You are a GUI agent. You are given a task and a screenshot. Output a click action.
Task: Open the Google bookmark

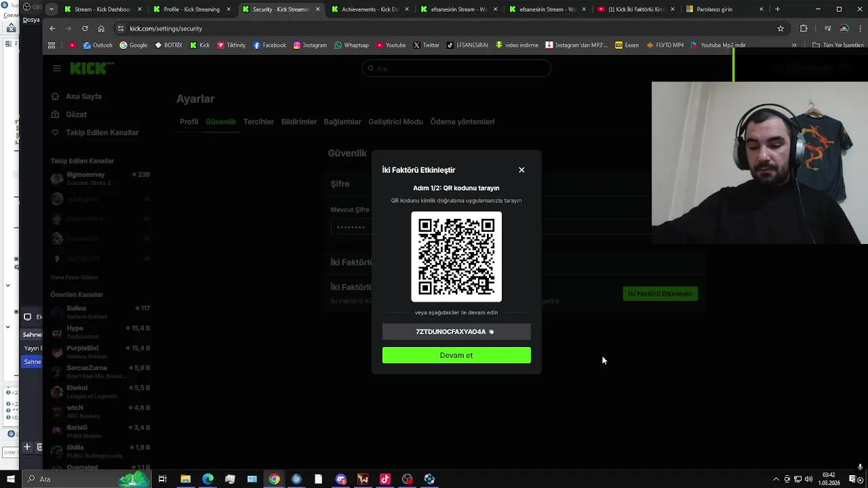coord(134,45)
